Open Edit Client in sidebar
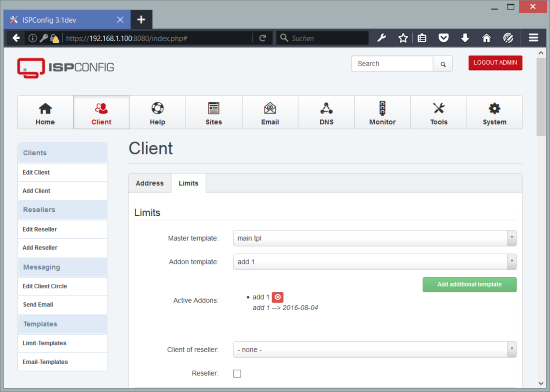 [x=62, y=173]
